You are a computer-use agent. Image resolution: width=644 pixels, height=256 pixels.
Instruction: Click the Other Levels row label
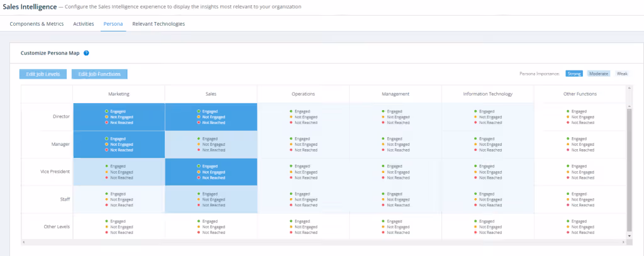(x=57, y=227)
